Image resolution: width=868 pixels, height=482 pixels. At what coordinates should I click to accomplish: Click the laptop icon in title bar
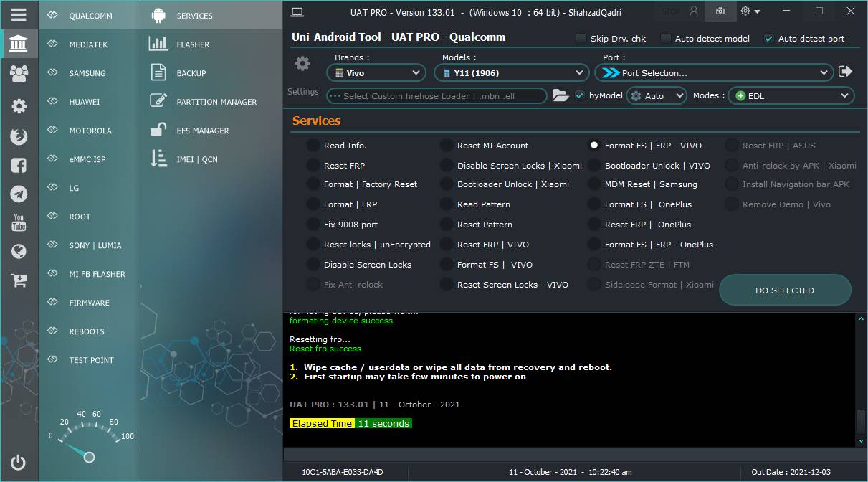click(297, 11)
